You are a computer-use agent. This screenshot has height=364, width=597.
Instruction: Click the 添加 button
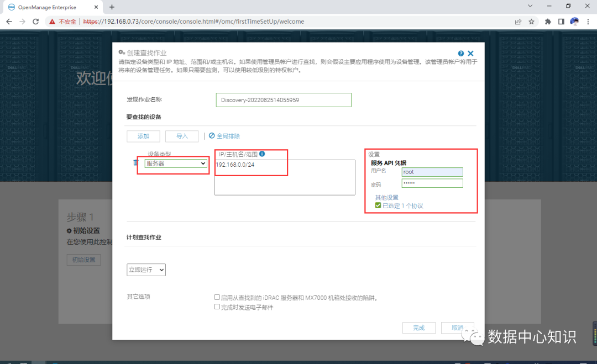(143, 136)
